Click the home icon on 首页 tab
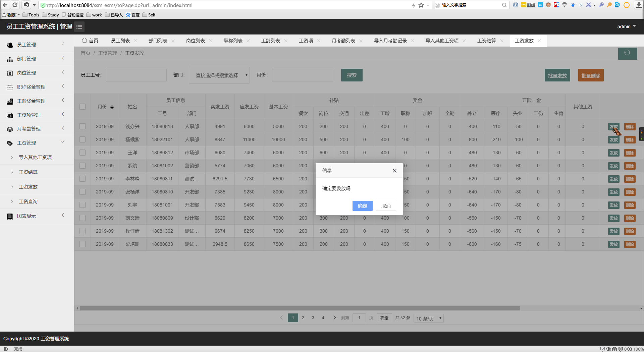The height and width of the screenshot is (352, 644). [x=85, y=41]
